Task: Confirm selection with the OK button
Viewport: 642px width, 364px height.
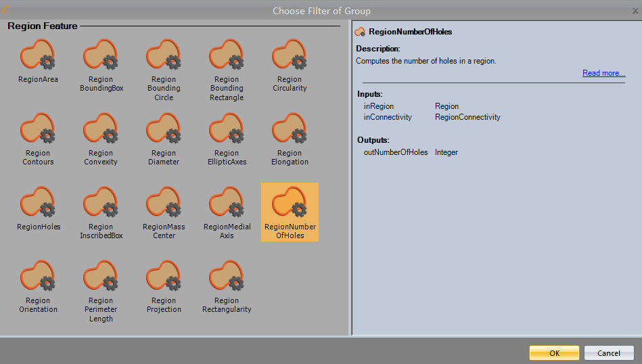Action: 554,352
